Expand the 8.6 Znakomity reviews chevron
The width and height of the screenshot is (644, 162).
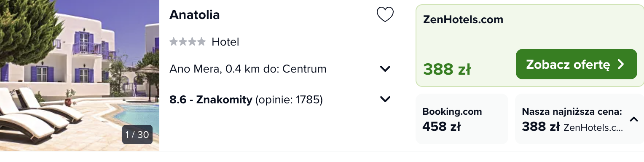tap(385, 100)
